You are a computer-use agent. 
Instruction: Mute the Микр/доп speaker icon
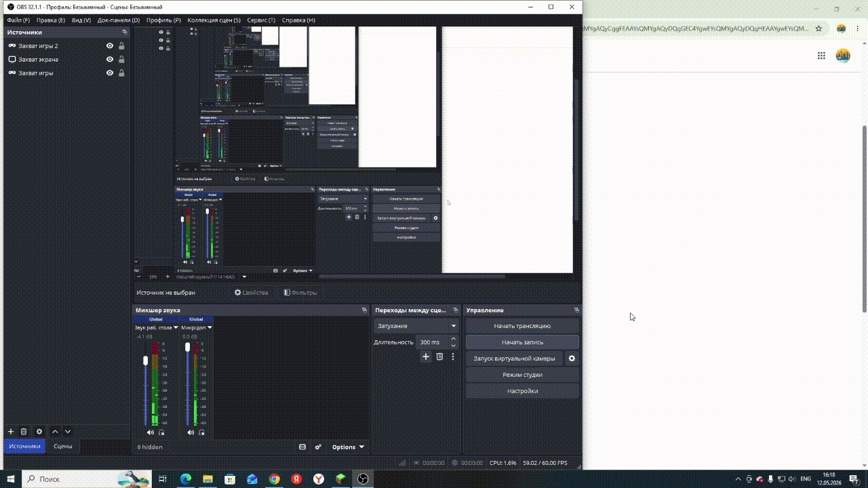point(191,432)
